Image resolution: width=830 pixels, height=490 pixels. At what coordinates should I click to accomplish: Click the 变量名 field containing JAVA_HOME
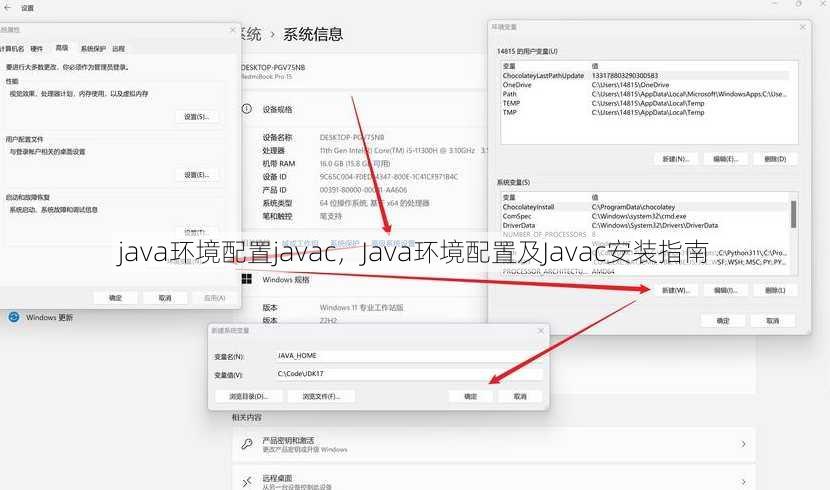(408, 356)
